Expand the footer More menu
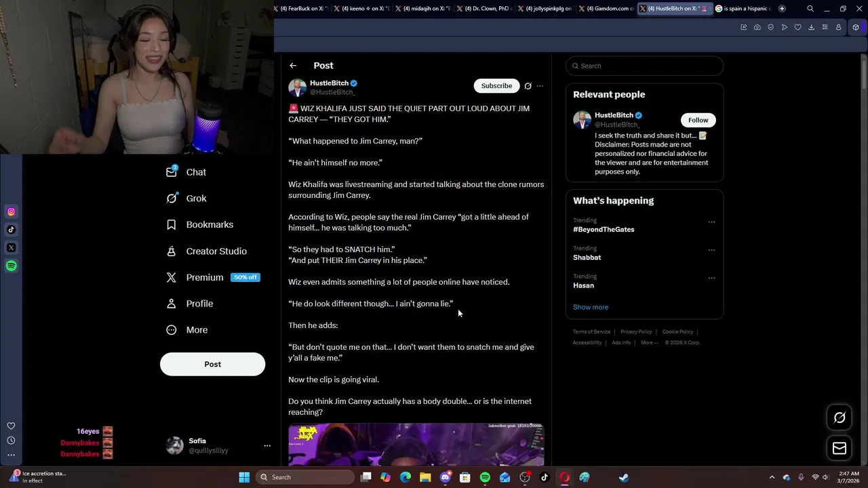 pos(649,343)
